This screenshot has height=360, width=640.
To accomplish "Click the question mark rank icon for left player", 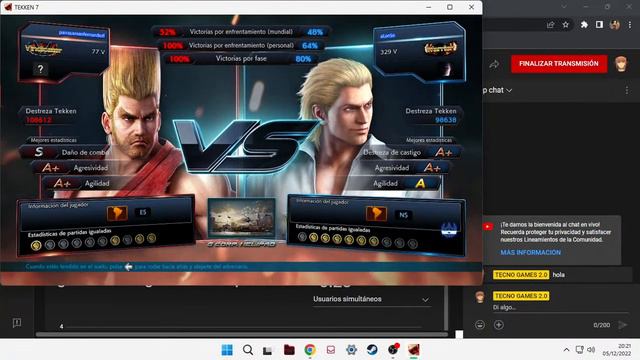I will (x=40, y=69).
